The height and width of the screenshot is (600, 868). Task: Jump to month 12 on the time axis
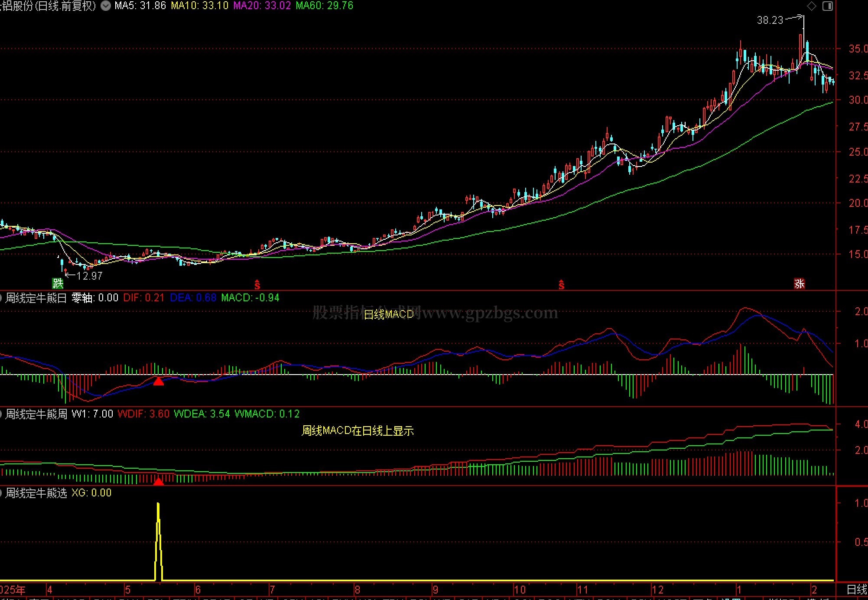[x=658, y=590]
